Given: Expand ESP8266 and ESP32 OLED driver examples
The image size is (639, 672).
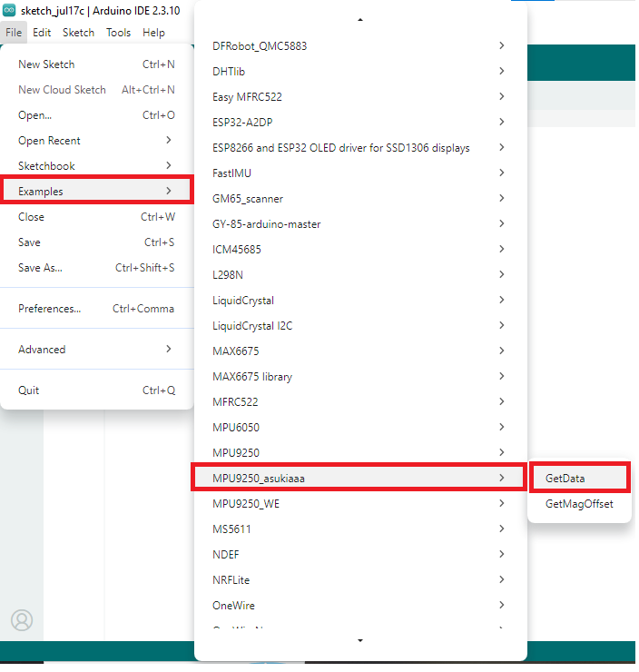Looking at the screenshot, I should [360, 147].
